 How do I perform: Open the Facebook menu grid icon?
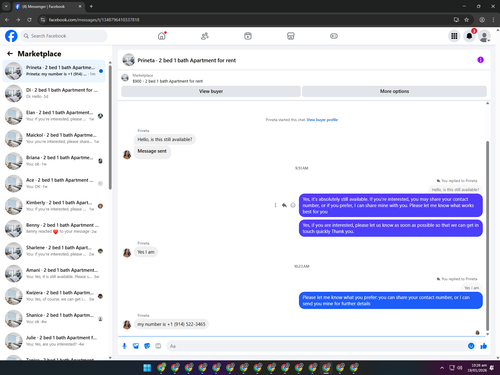[x=454, y=36]
